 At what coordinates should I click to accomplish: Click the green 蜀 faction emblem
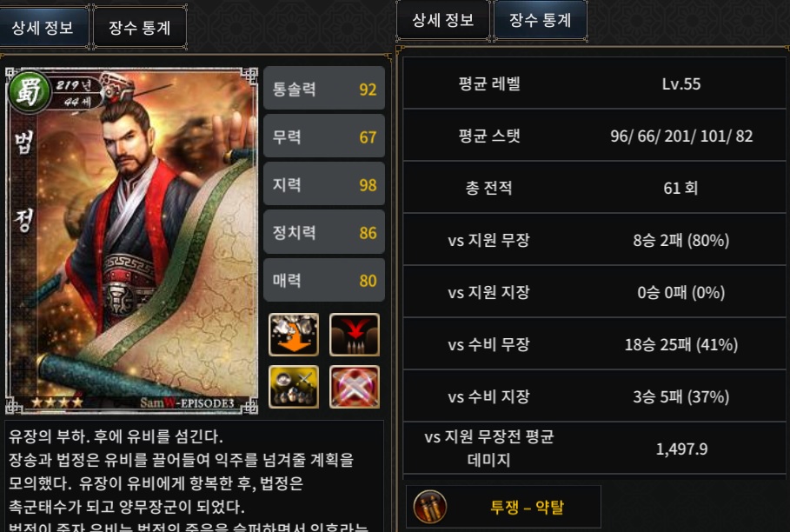point(29,91)
